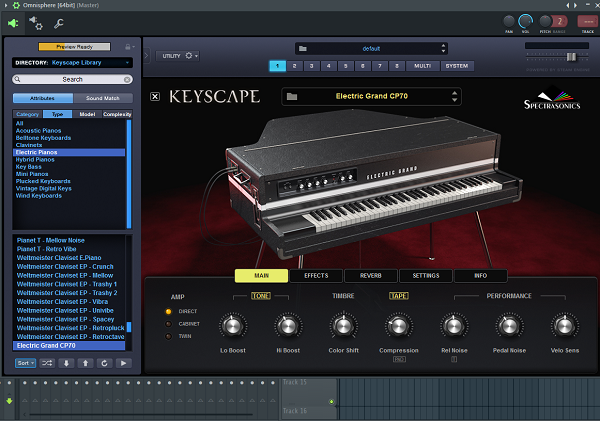Screen dimensions: 600x421
Task: Click the browser lock icon
Action: click(128, 47)
